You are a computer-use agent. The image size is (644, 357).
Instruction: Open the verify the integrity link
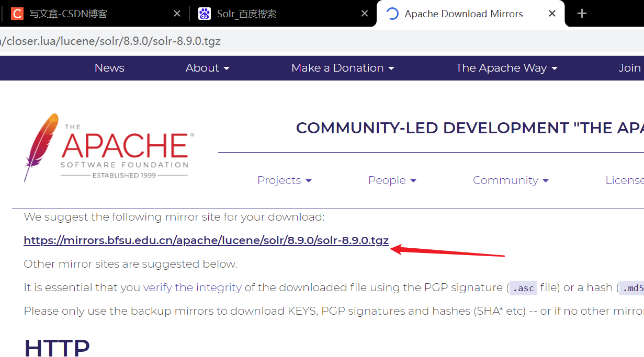193,287
